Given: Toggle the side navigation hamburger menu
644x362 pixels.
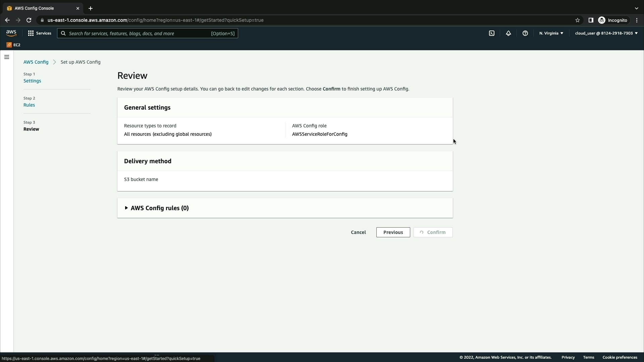Looking at the screenshot, I should point(7,57).
